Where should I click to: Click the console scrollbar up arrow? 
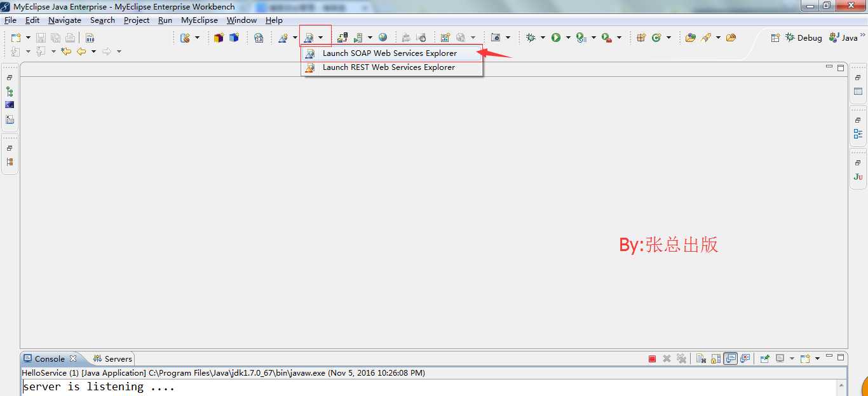point(841,386)
